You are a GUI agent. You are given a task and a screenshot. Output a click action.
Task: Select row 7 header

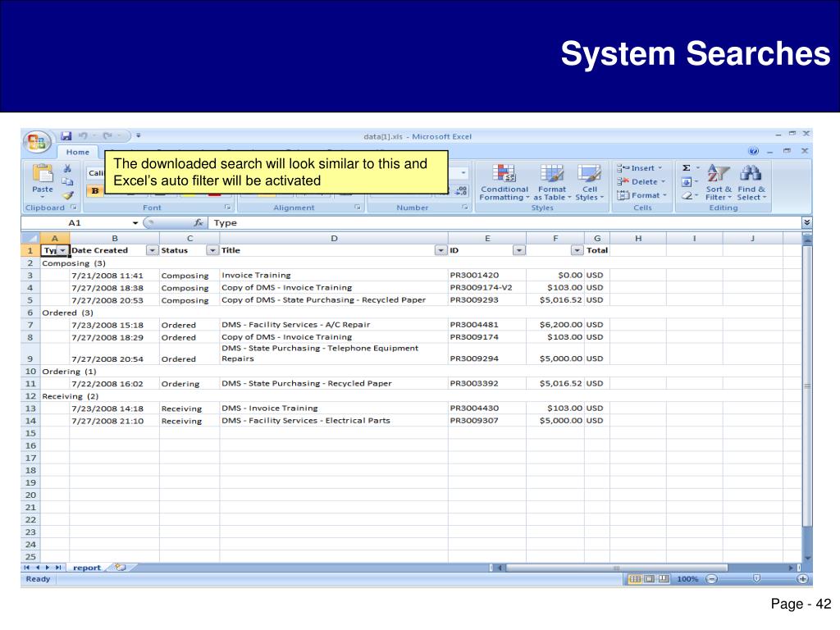coord(30,325)
